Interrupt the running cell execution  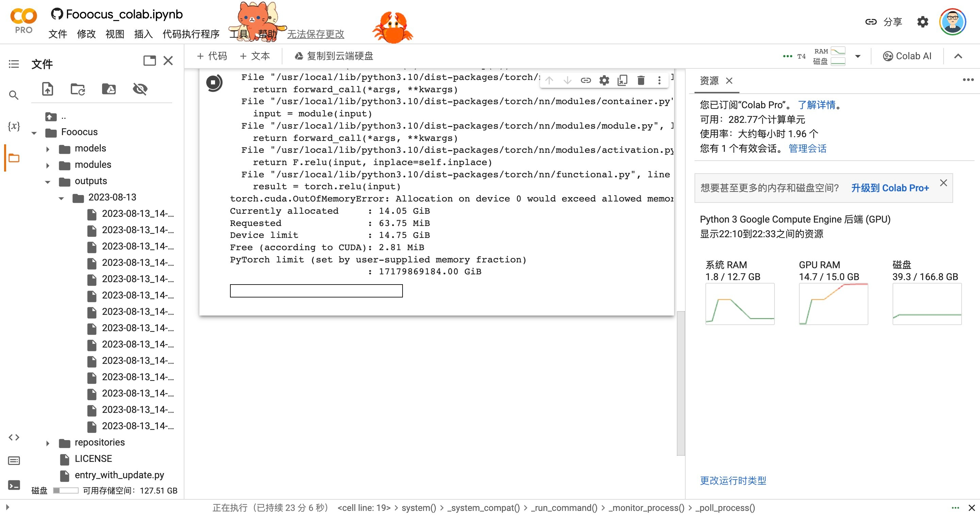pos(213,82)
